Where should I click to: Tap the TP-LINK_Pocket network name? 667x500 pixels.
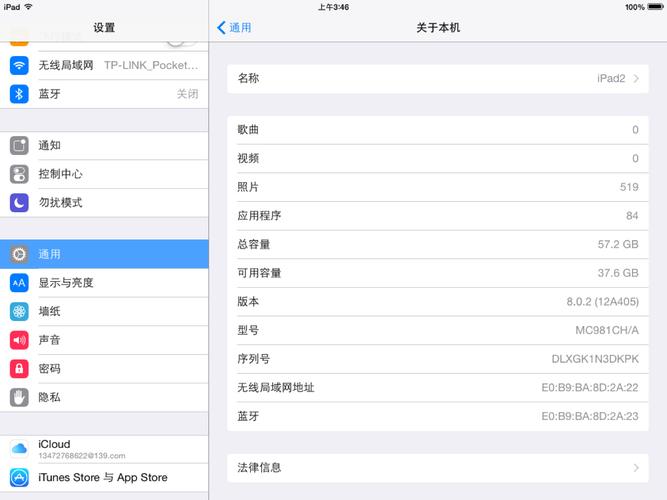(151, 66)
